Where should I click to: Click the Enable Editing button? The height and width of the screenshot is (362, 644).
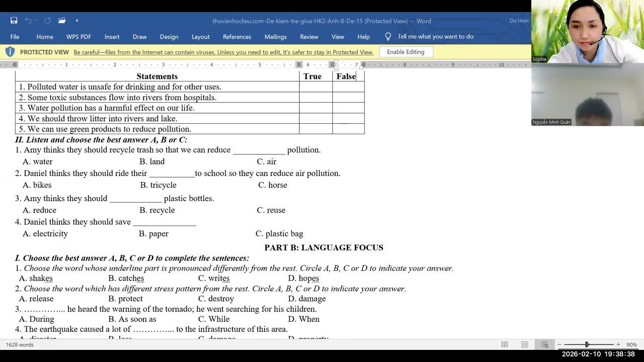pos(406,52)
